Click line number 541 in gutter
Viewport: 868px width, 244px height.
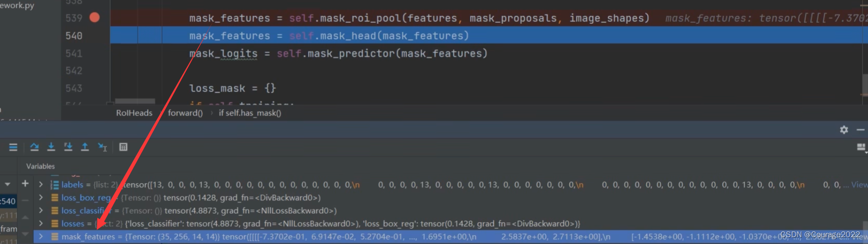point(74,53)
